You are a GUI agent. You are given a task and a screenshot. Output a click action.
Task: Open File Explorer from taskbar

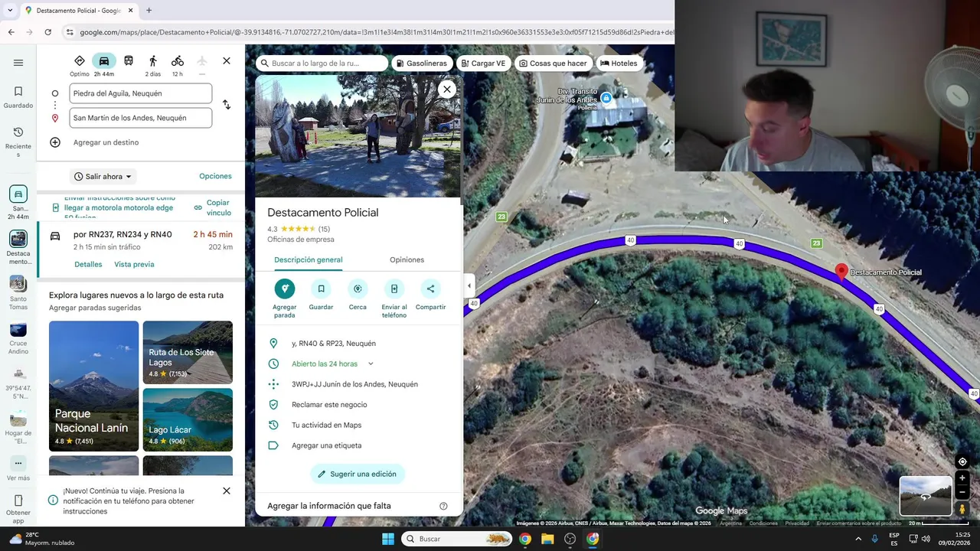coord(547,539)
